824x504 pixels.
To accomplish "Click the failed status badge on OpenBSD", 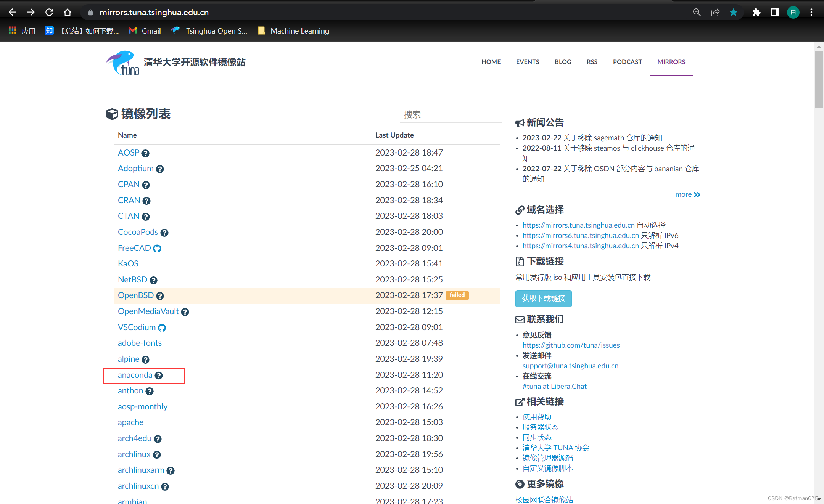I will pos(457,295).
